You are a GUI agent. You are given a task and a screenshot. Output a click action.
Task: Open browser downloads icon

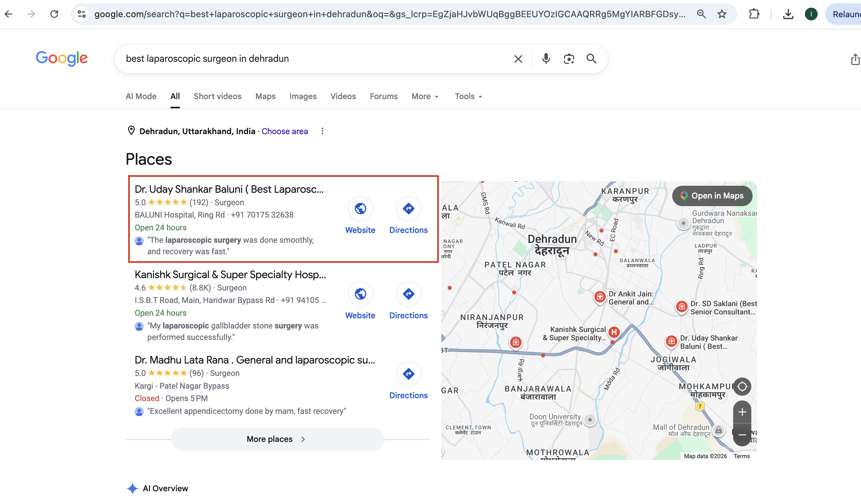(x=788, y=14)
